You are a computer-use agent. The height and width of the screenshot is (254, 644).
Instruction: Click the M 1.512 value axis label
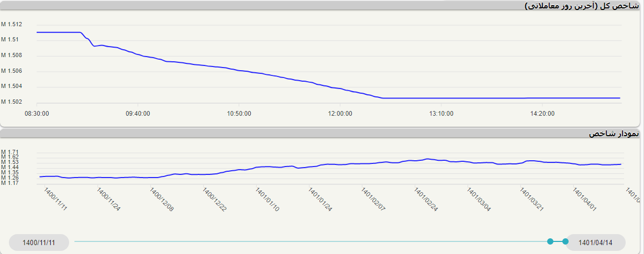pyautogui.click(x=12, y=24)
